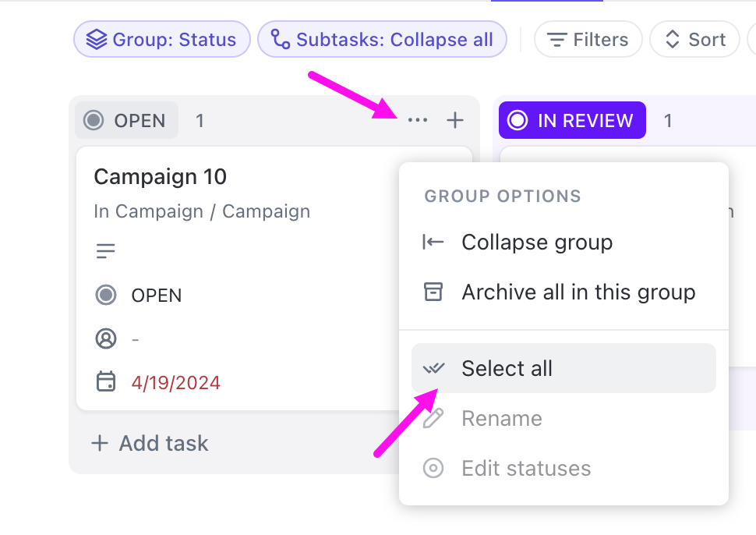The height and width of the screenshot is (535, 756).
Task: Toggle the Group: Status pill
Action: [x=162, y=40]
